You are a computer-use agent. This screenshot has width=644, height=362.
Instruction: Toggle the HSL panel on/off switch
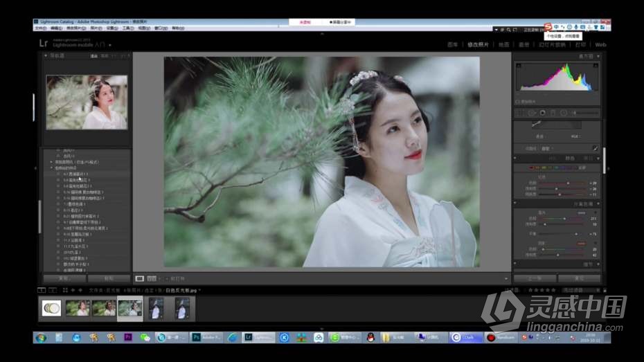[x=515, y=158]
